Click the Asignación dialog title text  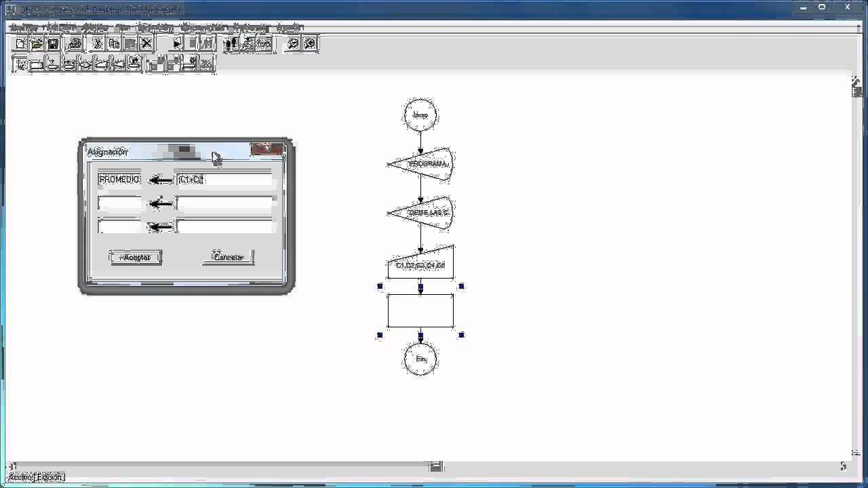click(107, 152)
